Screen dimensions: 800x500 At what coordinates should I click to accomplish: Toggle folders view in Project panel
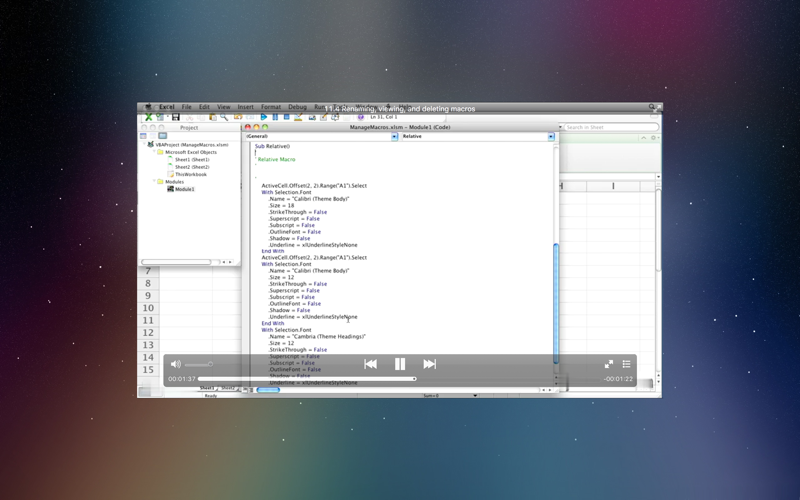click(163, 136)
